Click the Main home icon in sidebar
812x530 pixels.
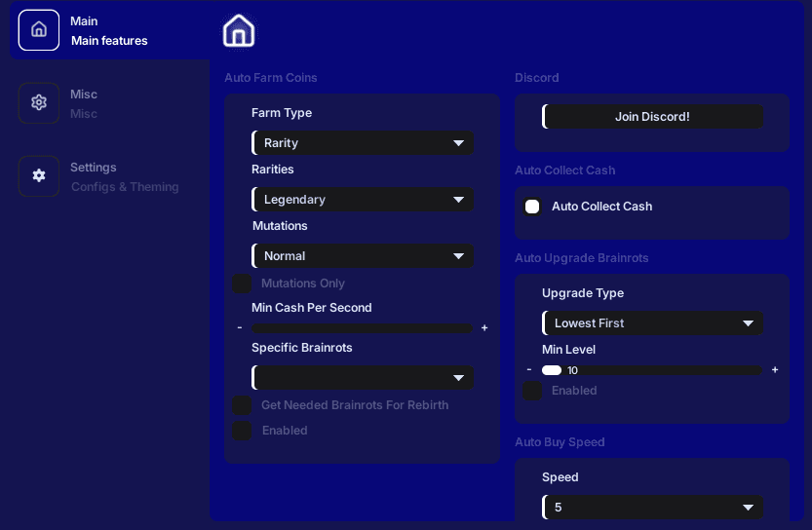click(x=39, y=30)
